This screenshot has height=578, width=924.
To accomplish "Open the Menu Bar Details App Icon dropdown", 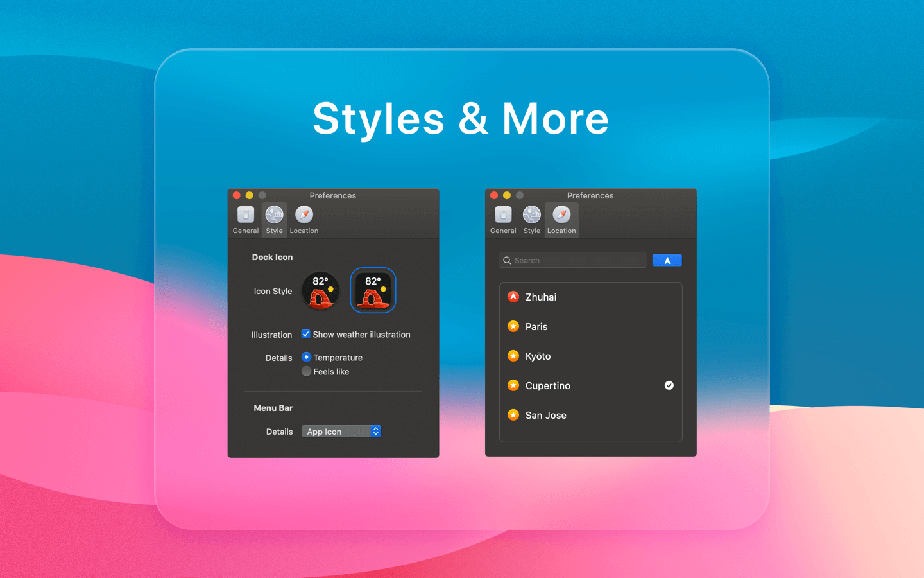I will 341,432.
